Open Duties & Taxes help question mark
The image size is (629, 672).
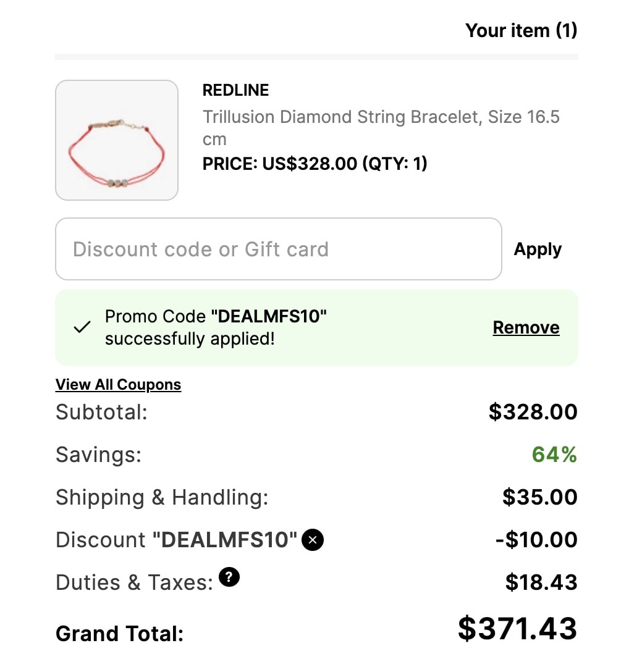coord(229,577)
